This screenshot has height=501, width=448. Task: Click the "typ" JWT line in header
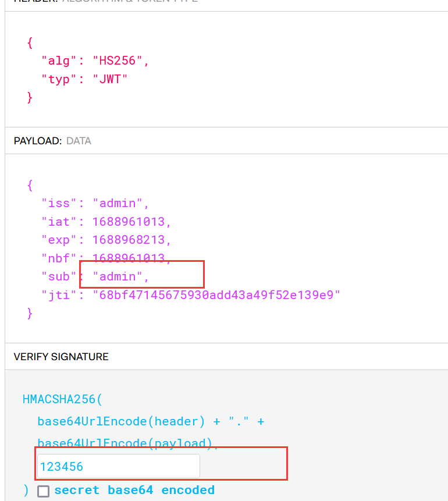click(x=84, y=79)
